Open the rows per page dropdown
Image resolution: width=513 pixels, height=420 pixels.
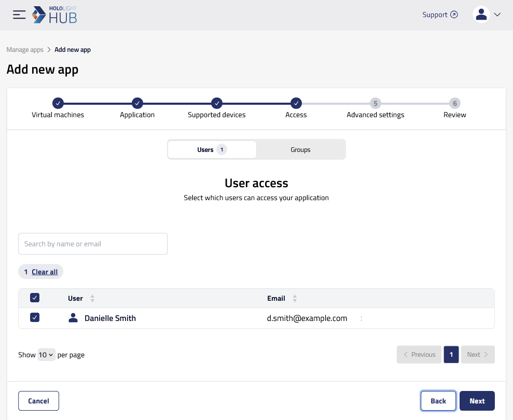click(47, 355)
